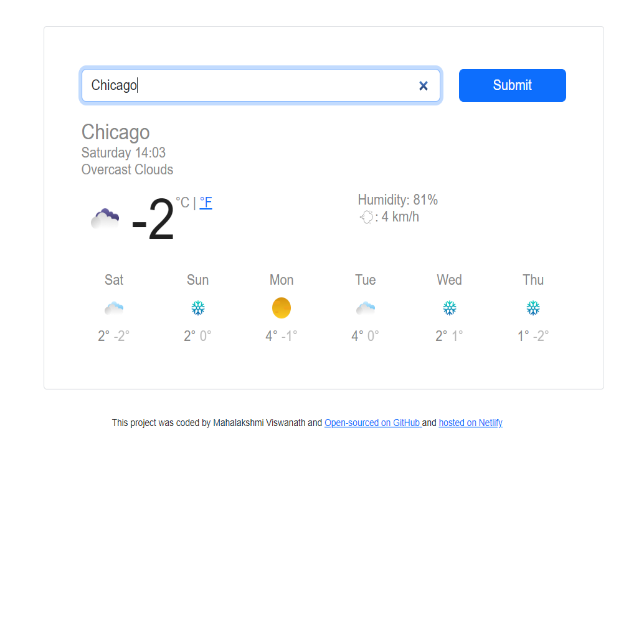
Task: Clear the Chicago search input field
Action: (423, 85)
